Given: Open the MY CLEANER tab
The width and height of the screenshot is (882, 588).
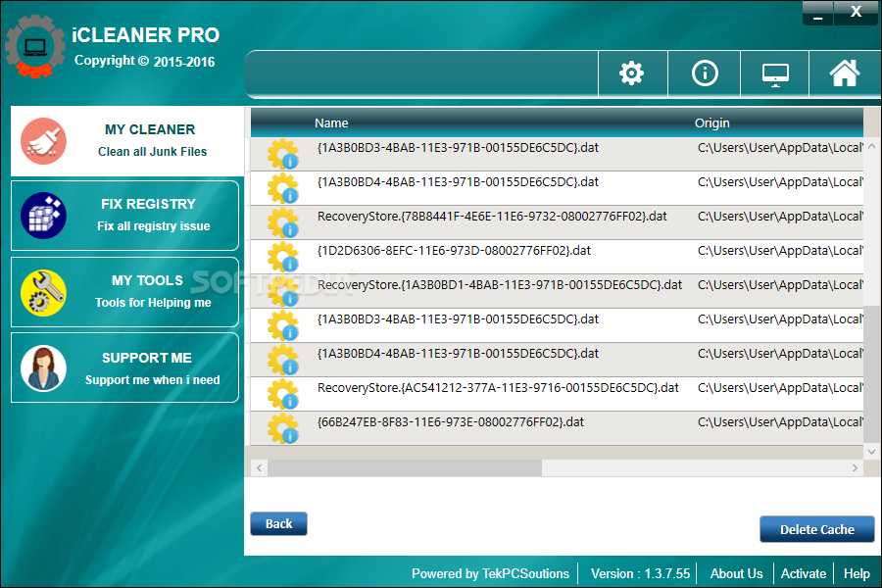Looking at the screenshot, I should point(127,141).
